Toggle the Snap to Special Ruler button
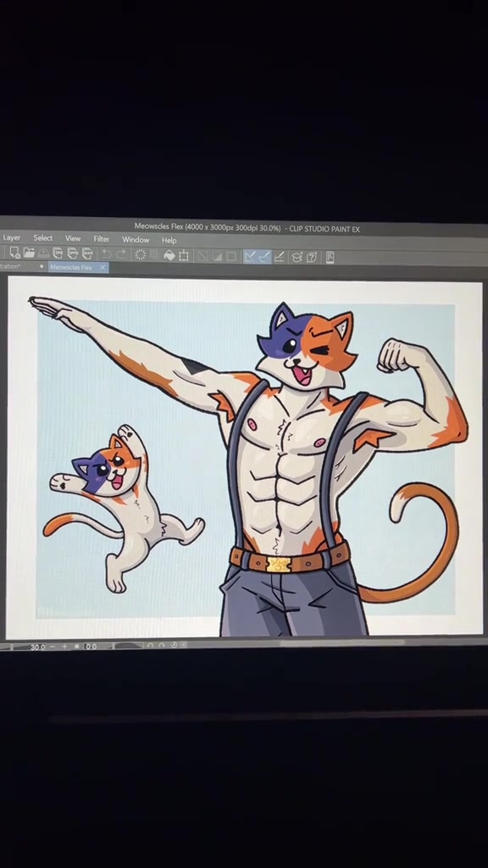 264,257
